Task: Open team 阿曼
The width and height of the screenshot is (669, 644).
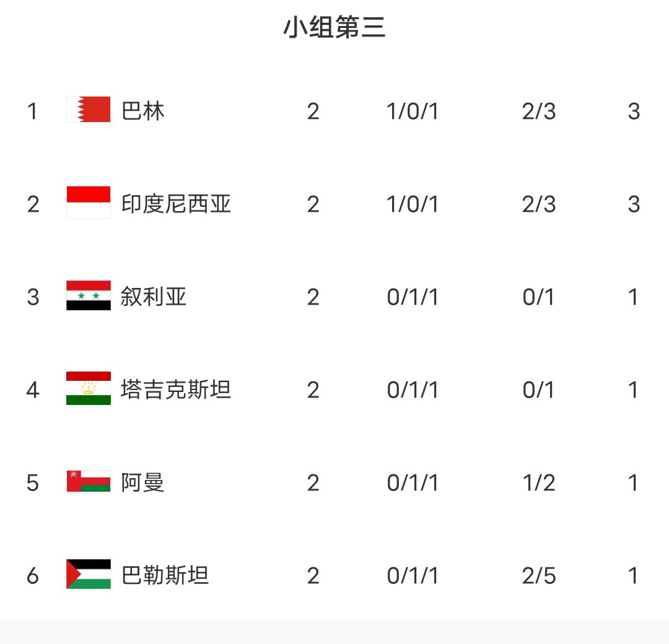Action: [142, 483]
